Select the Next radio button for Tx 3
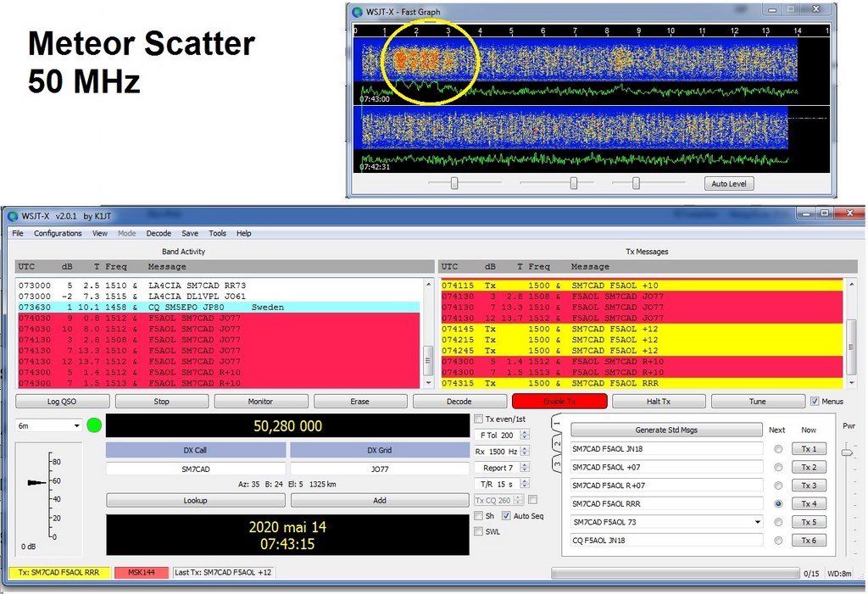Viewport: 868px width, 594px height. click(778, 486)
